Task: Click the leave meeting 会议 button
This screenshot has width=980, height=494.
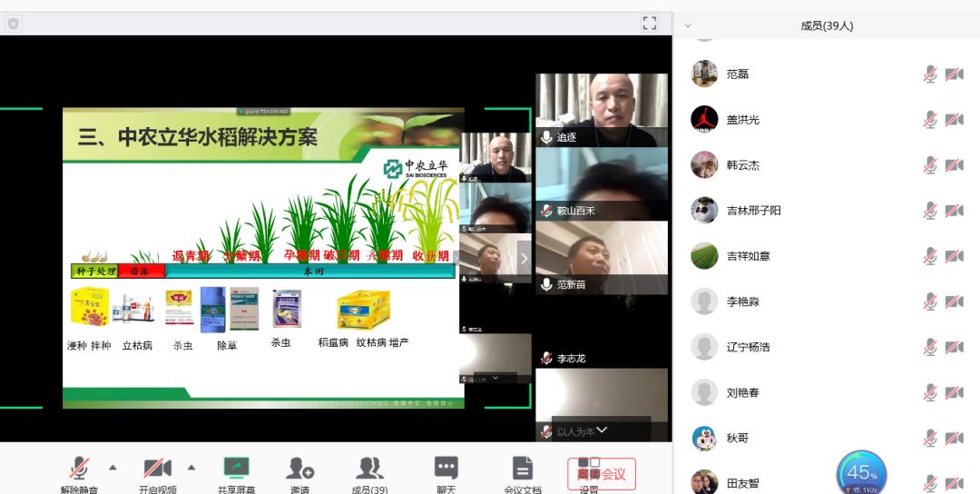Action: (602, 474)
